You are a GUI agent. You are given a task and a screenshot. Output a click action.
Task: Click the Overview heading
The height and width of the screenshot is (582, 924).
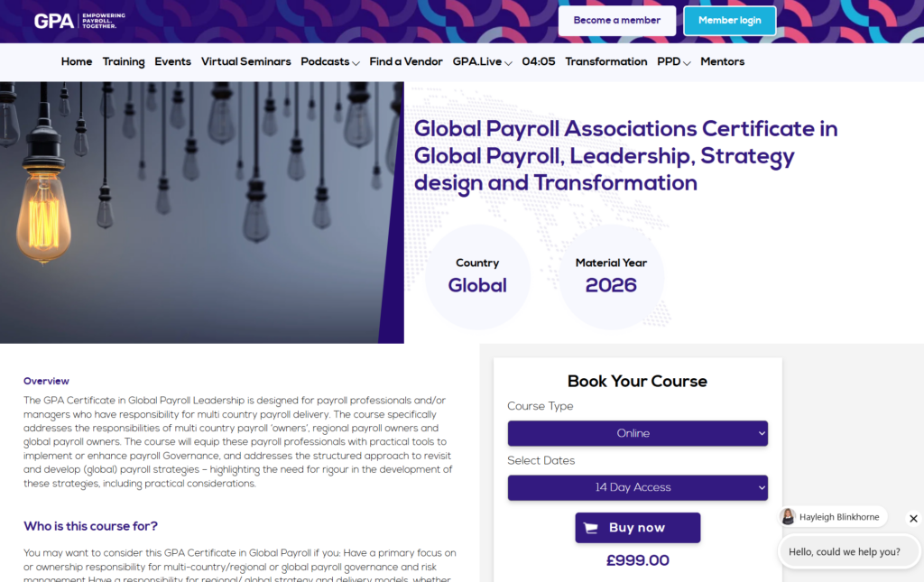[x=46, y=381]
